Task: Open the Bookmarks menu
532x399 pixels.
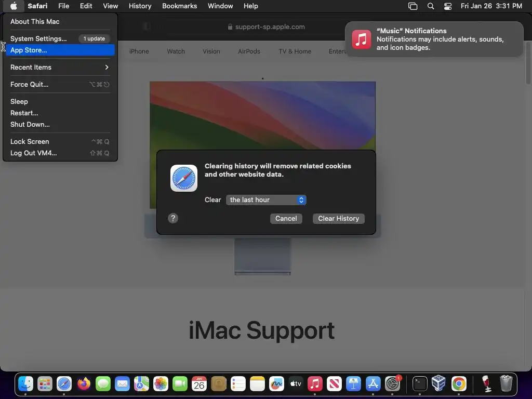Action: tap(179, 6)
